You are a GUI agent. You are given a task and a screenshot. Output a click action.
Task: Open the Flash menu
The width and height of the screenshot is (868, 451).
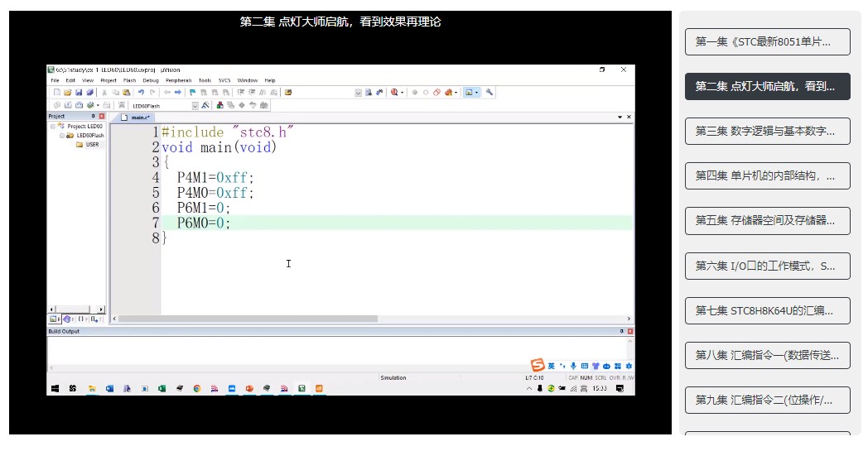click(x=129, y=80)
